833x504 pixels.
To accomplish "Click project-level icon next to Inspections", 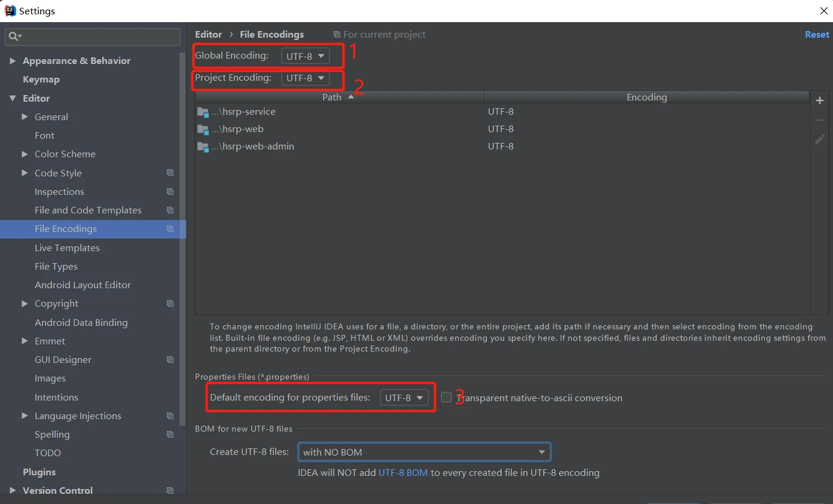I will point(170,191).
